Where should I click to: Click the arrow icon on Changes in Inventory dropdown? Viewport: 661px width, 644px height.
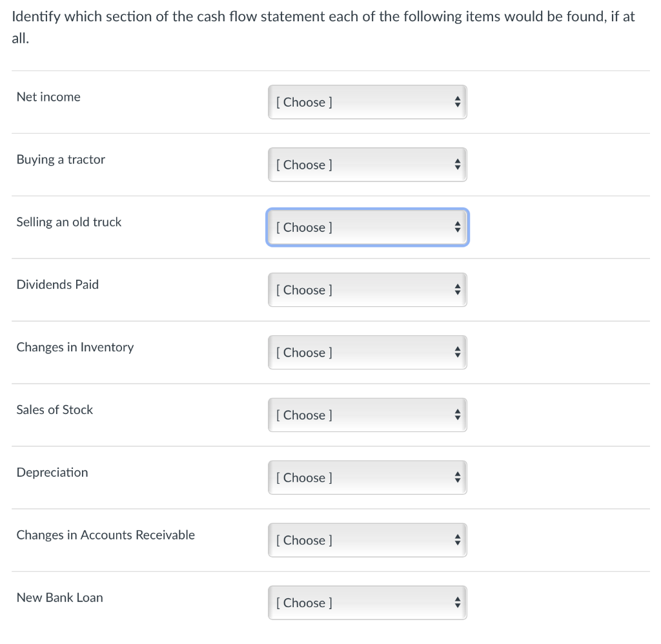pos(457,352)
